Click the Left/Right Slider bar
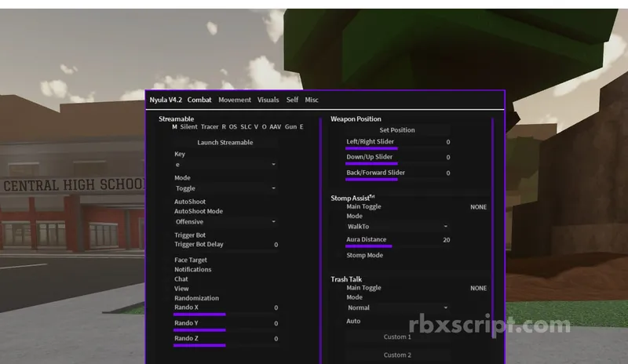This screenshot has width=628, height=364. pos(397,148)
